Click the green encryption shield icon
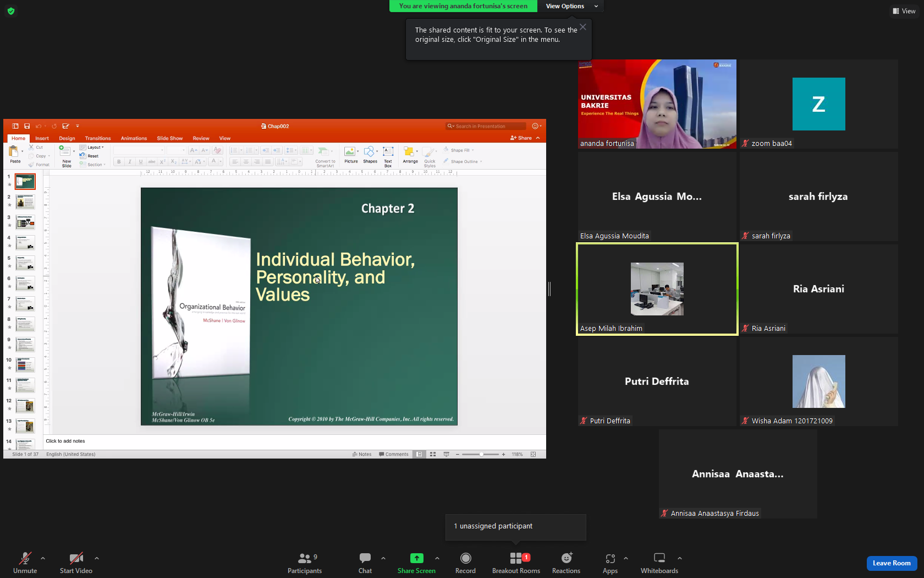 11,11
